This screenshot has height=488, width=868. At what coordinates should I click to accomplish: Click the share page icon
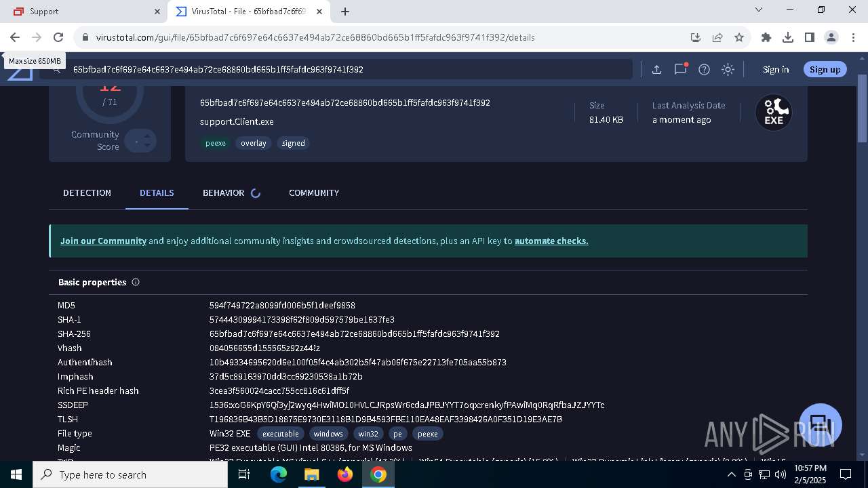coord(717,37)
